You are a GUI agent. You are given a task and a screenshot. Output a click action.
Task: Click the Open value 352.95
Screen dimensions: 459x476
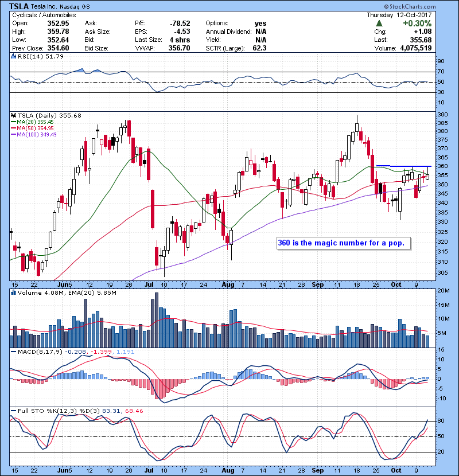59,24
